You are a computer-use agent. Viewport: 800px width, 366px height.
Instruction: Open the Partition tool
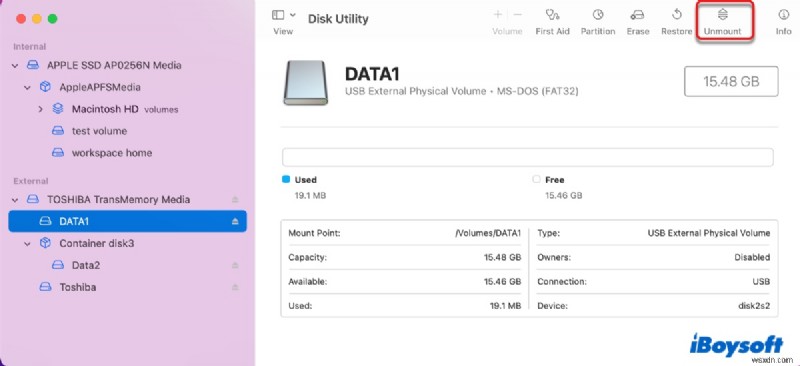[x=597, y=22]
